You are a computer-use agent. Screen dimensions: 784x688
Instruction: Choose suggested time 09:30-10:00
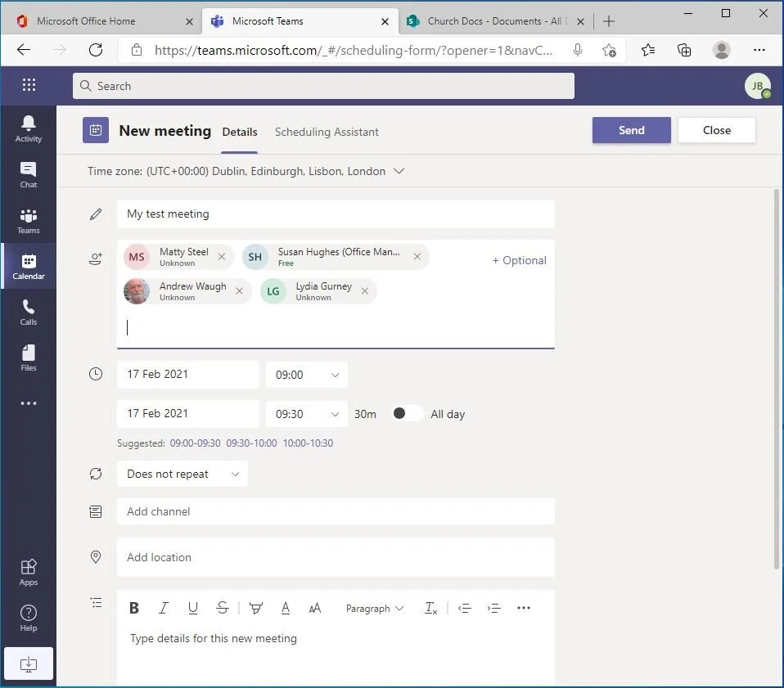(251, 443)
